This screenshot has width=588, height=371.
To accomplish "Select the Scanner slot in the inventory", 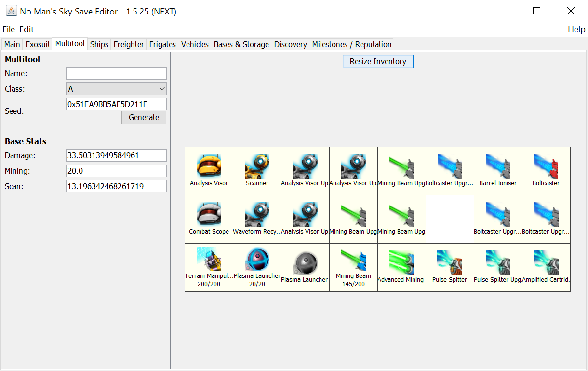I will point(257,171).
